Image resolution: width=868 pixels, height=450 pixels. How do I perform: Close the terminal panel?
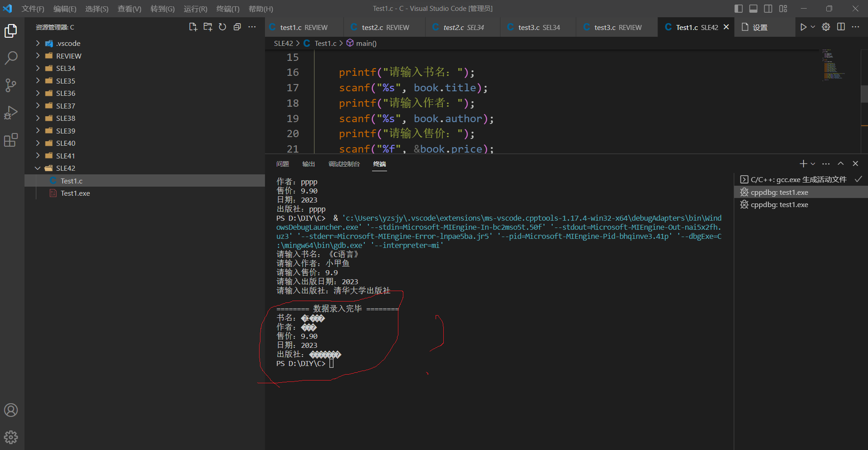coord(855,163)
